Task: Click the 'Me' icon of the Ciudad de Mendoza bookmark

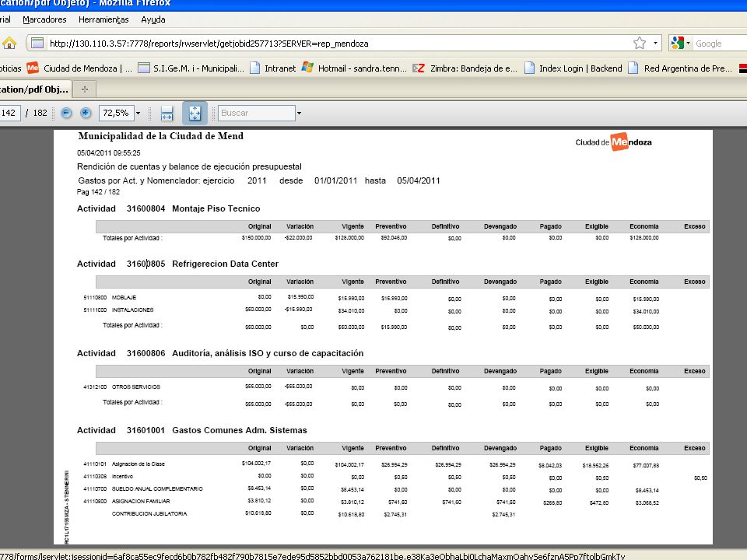Action: tap(33, 68)
